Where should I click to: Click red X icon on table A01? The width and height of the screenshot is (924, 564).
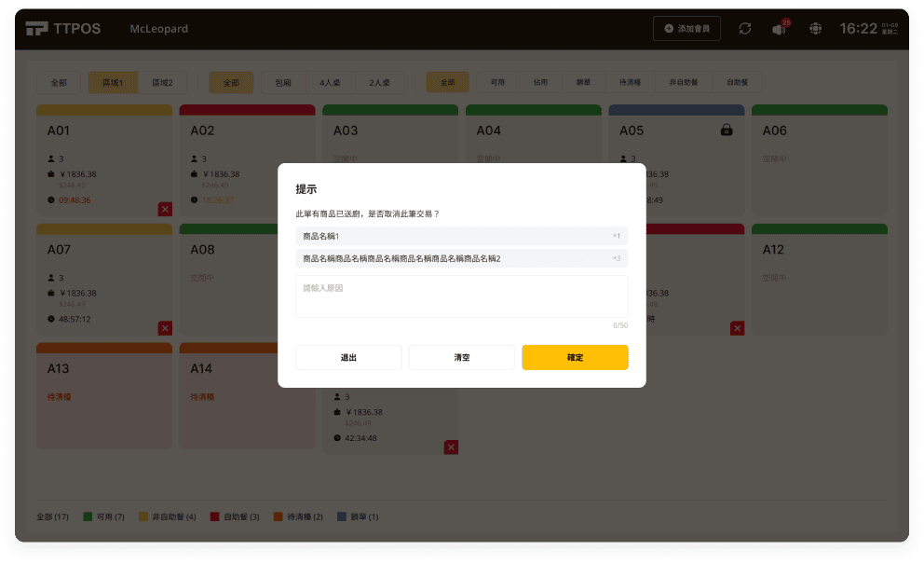[165, 209]
